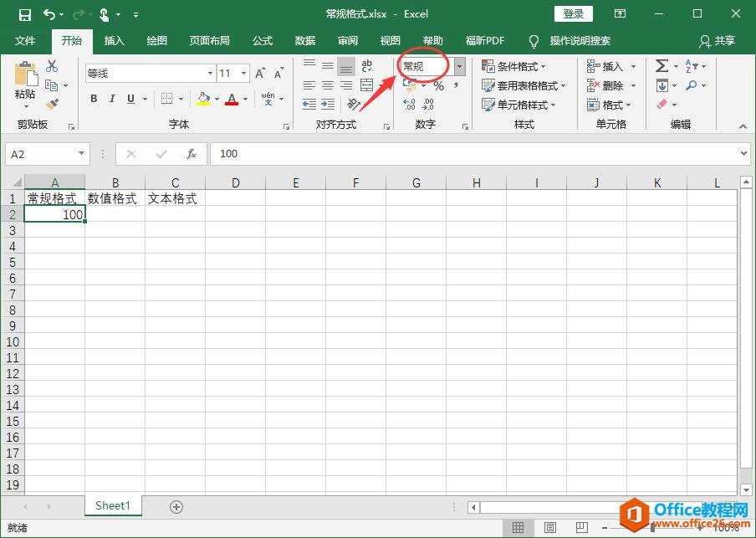The width and height of the screenshot is (756, 538).
Task: Open the number format dropdown showing 常规
Action: [458, 65]
